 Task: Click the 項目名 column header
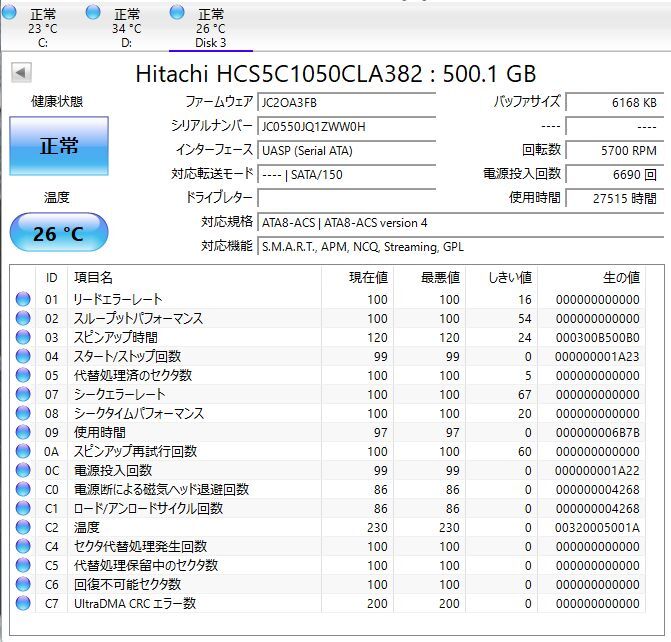point(93,277)
